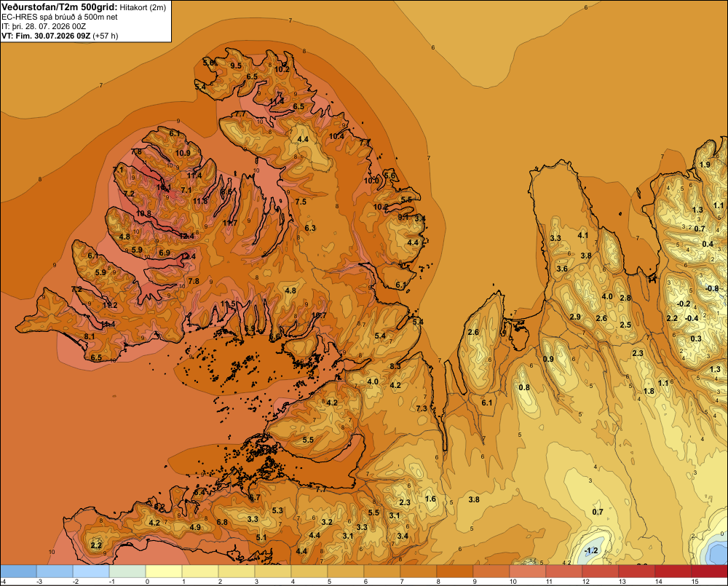
Task: Click the Veðurstofan/T2m 500grid title text
Action: click(58, 7)
